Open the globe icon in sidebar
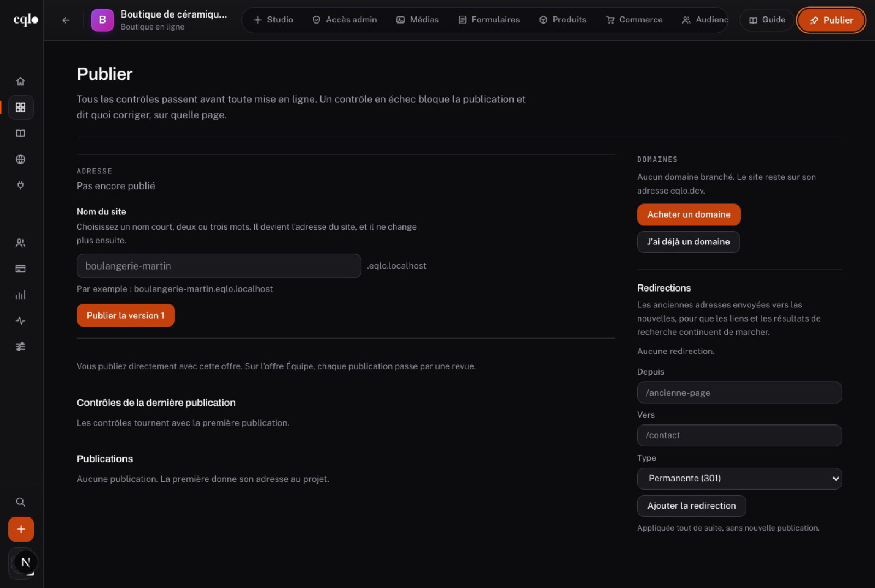The height and width of the screenshot is (588, 875). click(x=21, y=159)
